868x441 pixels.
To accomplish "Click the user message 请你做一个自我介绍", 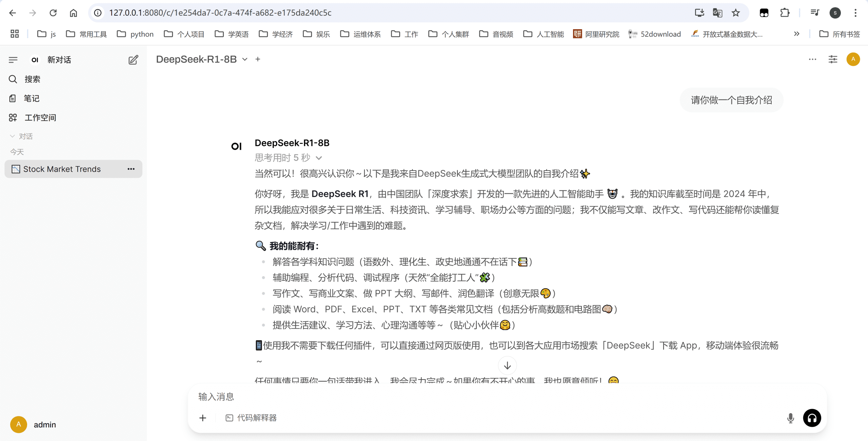I will [731, 100].
